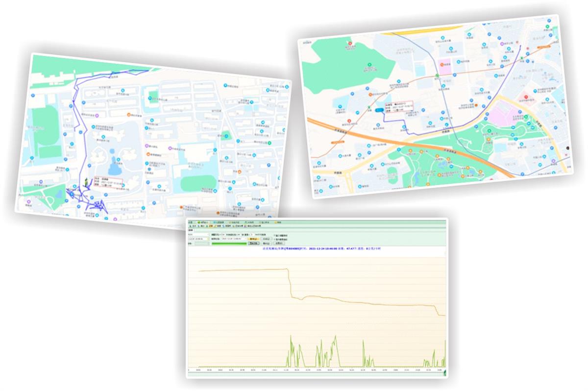588x391 pixels.
Task: Click the red marker in the pink block on right map
Action: 527,97
